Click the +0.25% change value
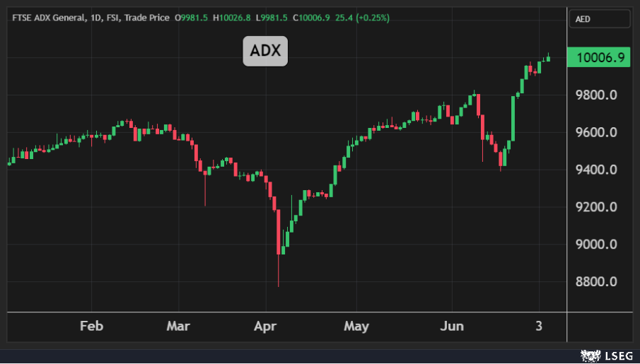 371,18
